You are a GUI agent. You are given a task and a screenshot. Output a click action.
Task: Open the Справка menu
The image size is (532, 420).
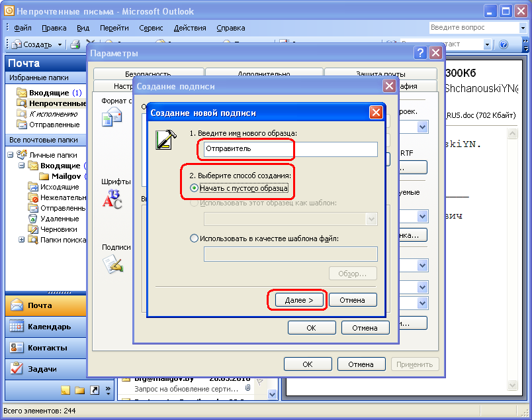pyautogui.click(x=231, y=28)
